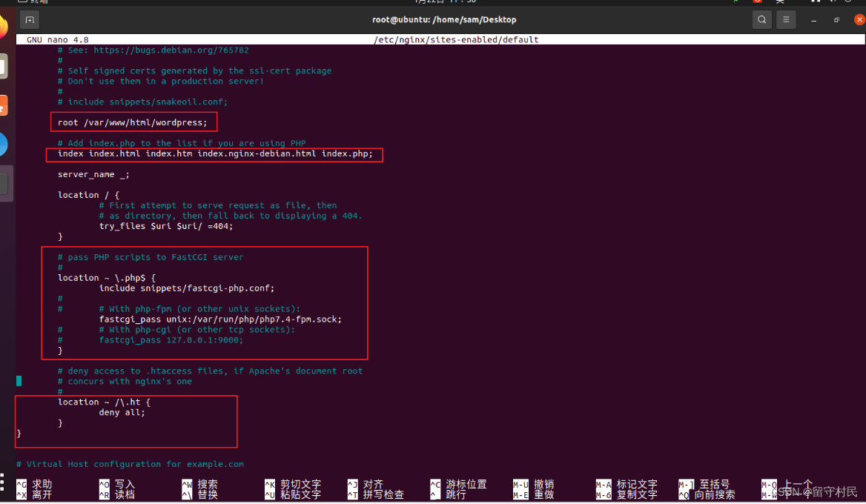Click the ^C 游标位置 cursor position shortcut
This screenshot has height=504, width=866.
point(458,484)
